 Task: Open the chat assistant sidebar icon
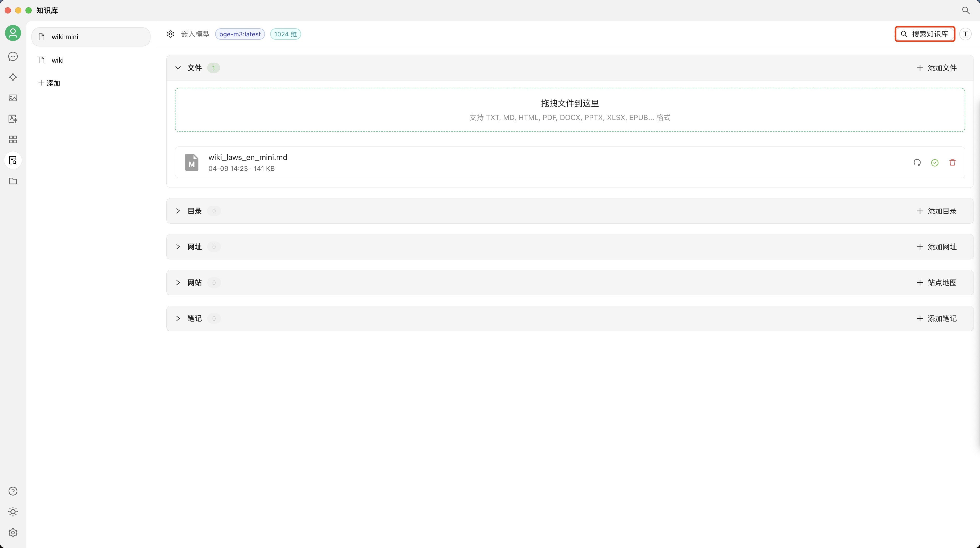pyautogui.click(x=13, y=57)
